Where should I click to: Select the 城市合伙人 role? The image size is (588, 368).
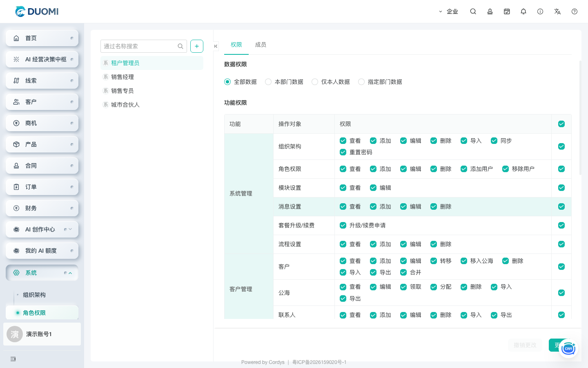tap(152, 105)
